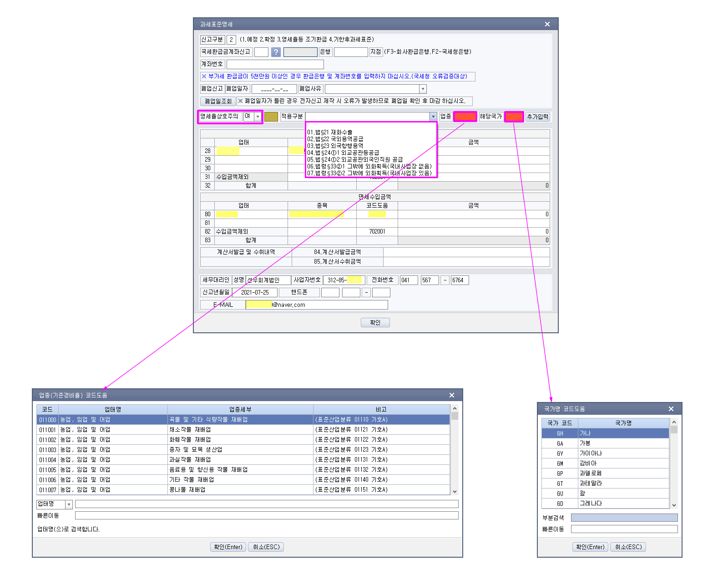The height and width of the screenshot is (580, 728).
Task: Click the red 해당국가 code field
Action: [x=514, y=117]
